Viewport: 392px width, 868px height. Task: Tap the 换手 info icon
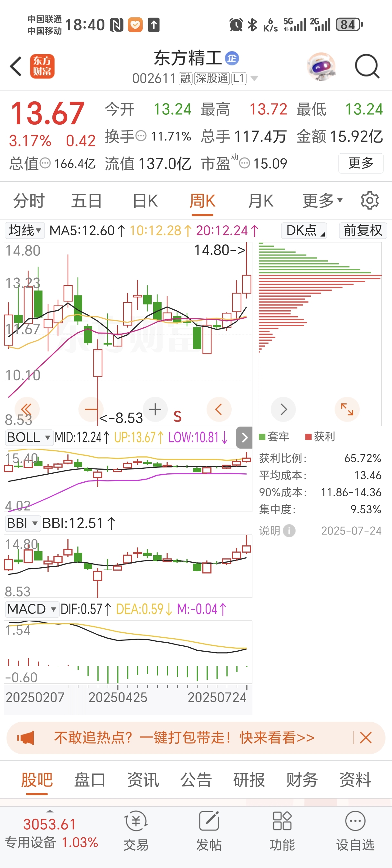(141, 136)
